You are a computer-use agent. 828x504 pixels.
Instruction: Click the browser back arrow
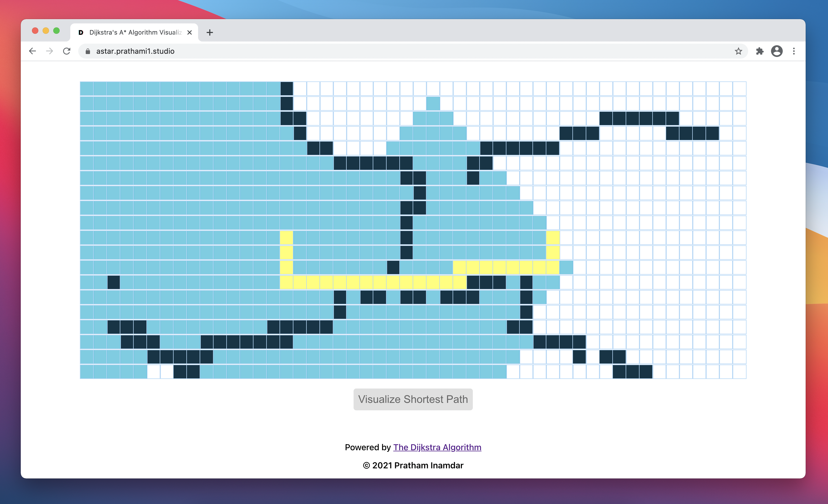tap(32, 51)
